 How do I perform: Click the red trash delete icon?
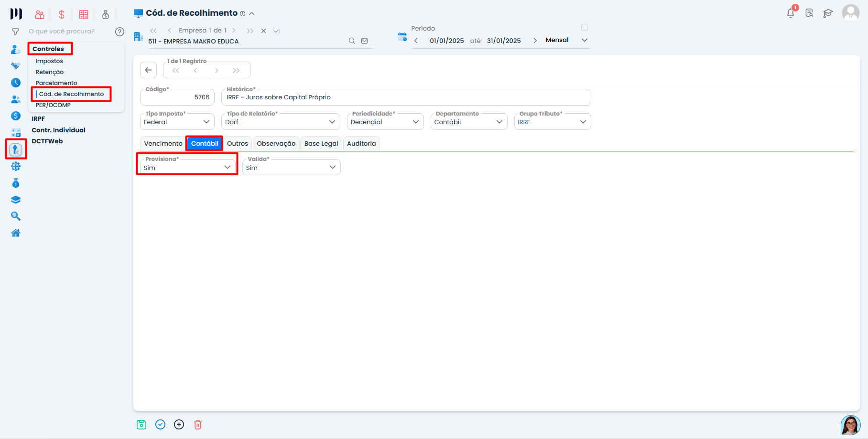point(198,425)
